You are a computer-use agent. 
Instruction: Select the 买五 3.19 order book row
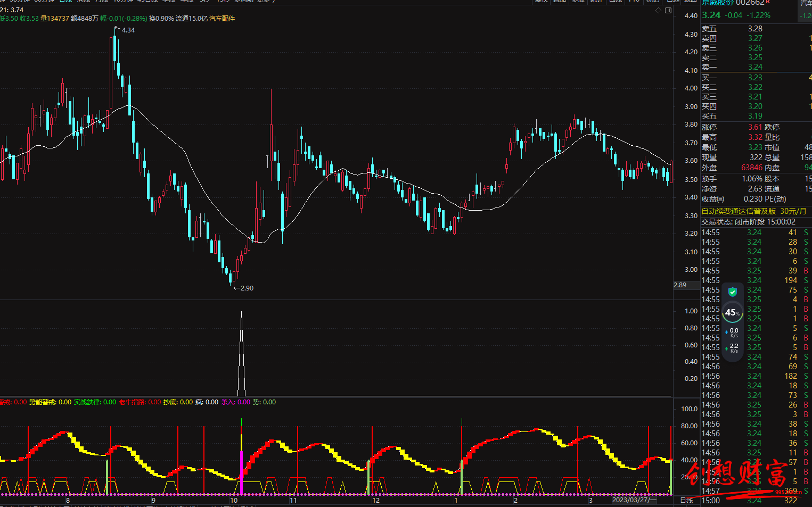756,116
